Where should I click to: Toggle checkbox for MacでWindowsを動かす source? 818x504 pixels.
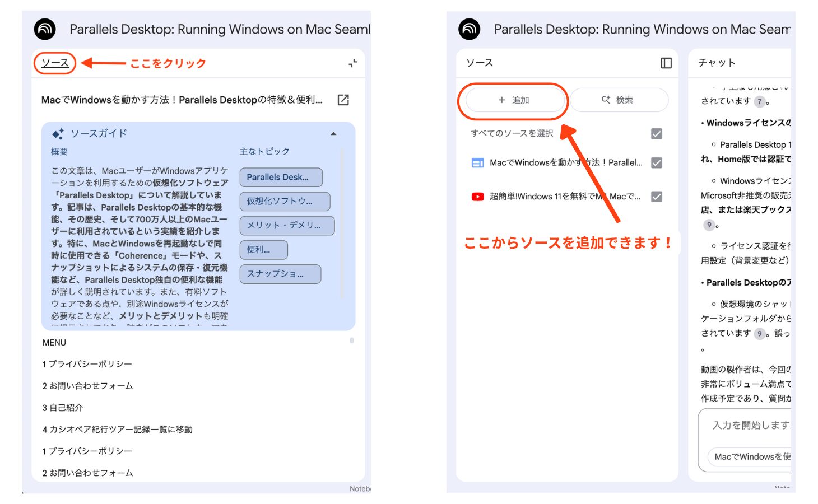pos(657,162)
